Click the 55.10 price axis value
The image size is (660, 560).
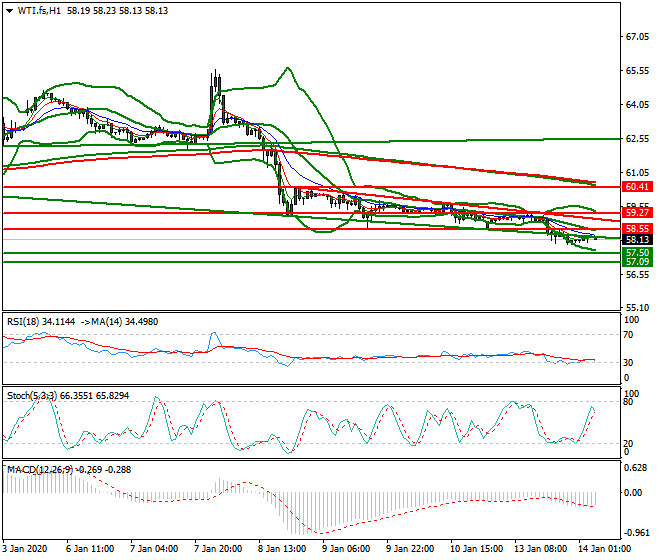click(637, 308)
